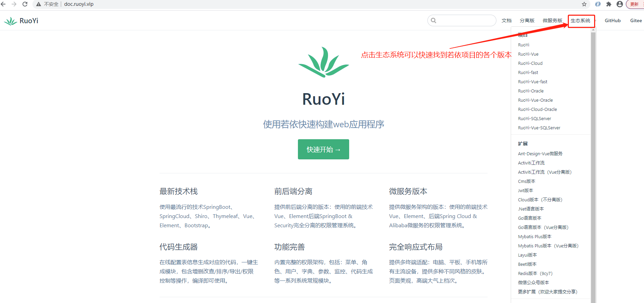The width and height of the screenshot is (644, 303).
Task: Click the RuoYi leaf logo in navbar
Action: [x=11, y=21]
